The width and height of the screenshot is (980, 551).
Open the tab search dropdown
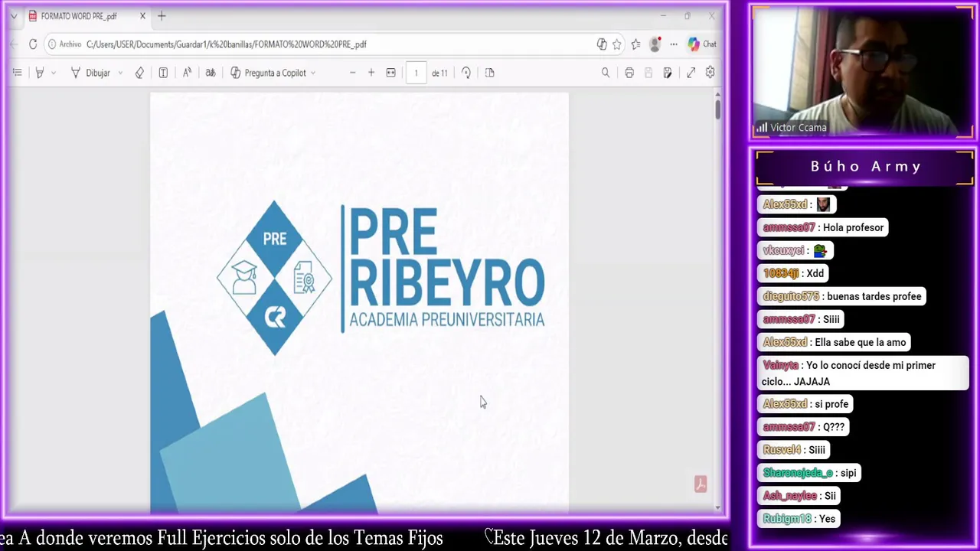13,16
